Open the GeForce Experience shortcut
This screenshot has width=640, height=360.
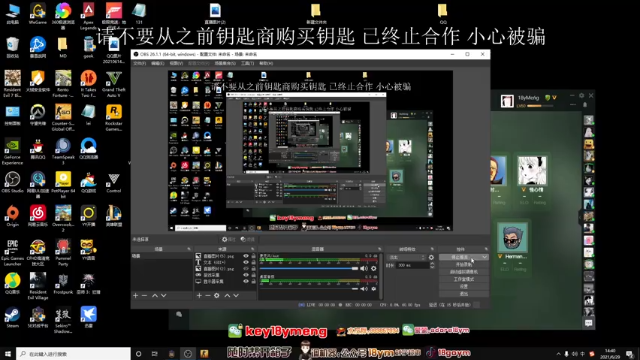(12, 151)
